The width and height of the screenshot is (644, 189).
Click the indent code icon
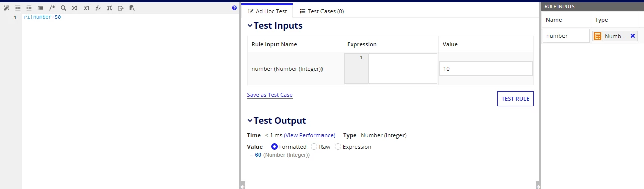coord(29,8)
